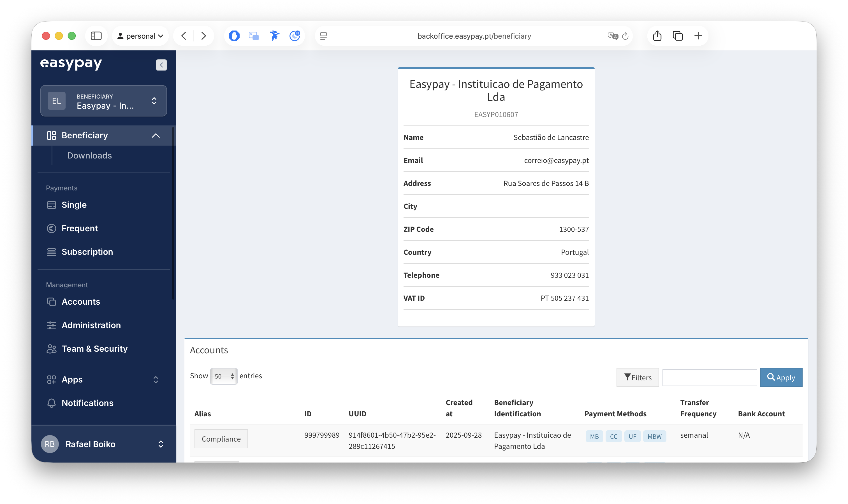Open the tab overview icon
Screen dimensions: 848x504
[x=677, y=36]
